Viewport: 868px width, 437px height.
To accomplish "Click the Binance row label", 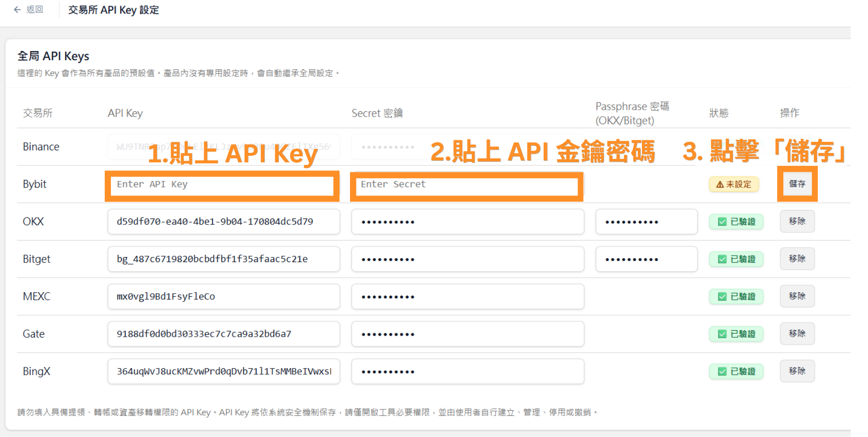I will point(41,147).
